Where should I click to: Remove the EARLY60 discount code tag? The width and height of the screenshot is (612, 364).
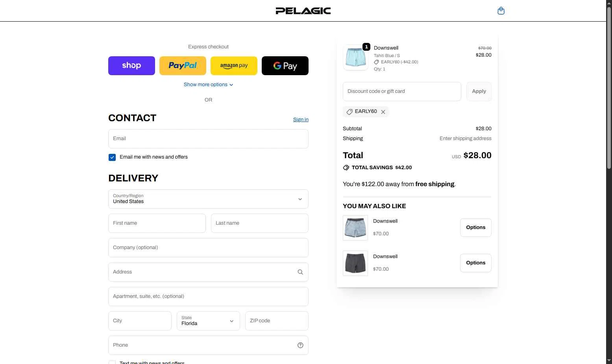click(x=383, y=112)
